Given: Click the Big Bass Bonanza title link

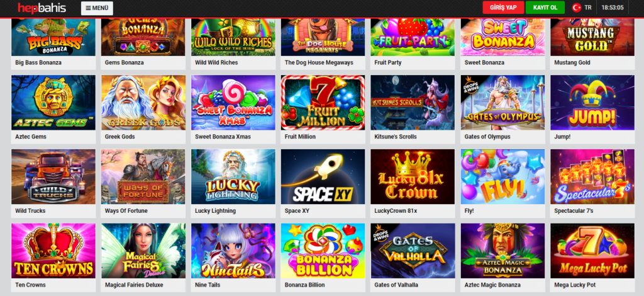Looking at the screenshot, I should coord(38,62).
